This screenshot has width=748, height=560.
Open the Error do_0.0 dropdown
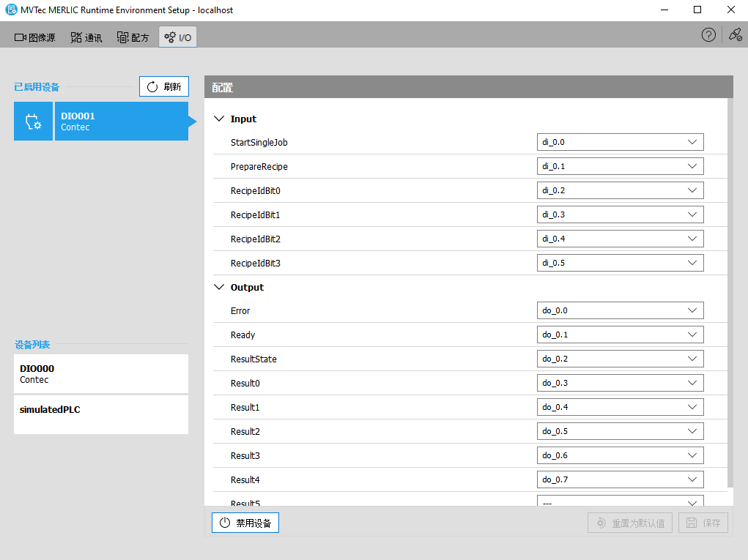click(620, 310)
